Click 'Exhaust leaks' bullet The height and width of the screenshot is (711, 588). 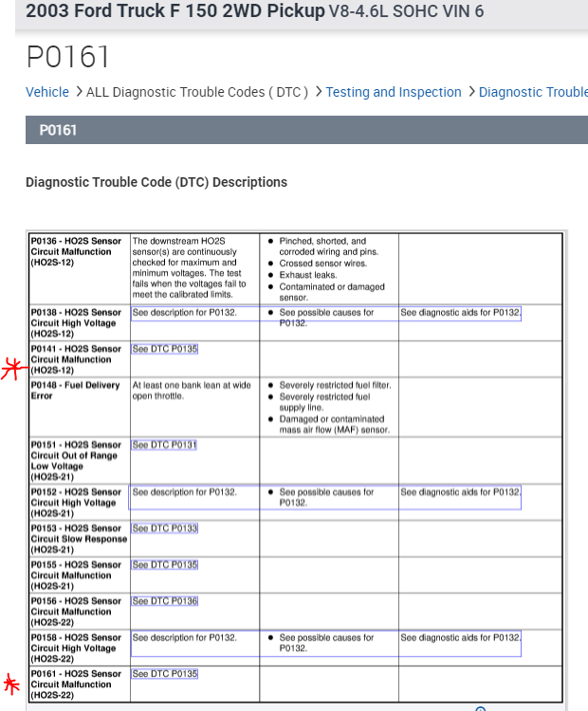[308, 275]
